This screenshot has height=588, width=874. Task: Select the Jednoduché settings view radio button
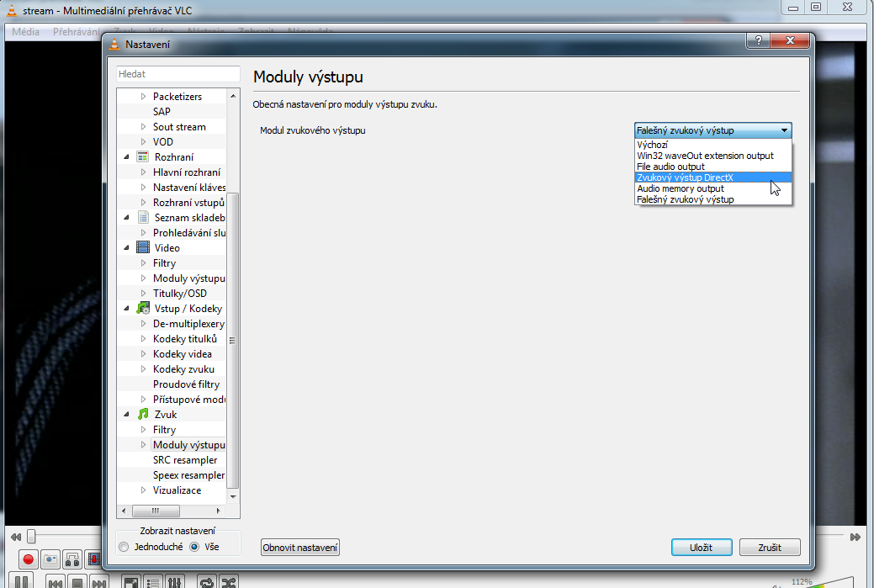(x=124, y=547)
